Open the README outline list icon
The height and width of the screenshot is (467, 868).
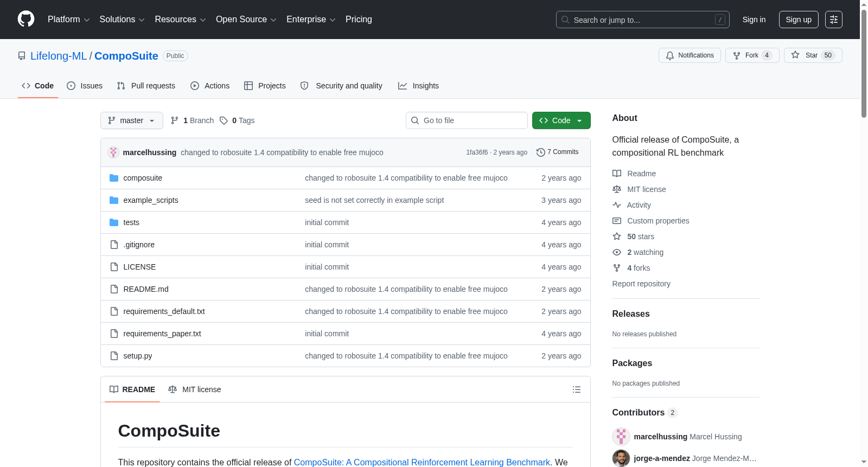click(x=577, y=389)
